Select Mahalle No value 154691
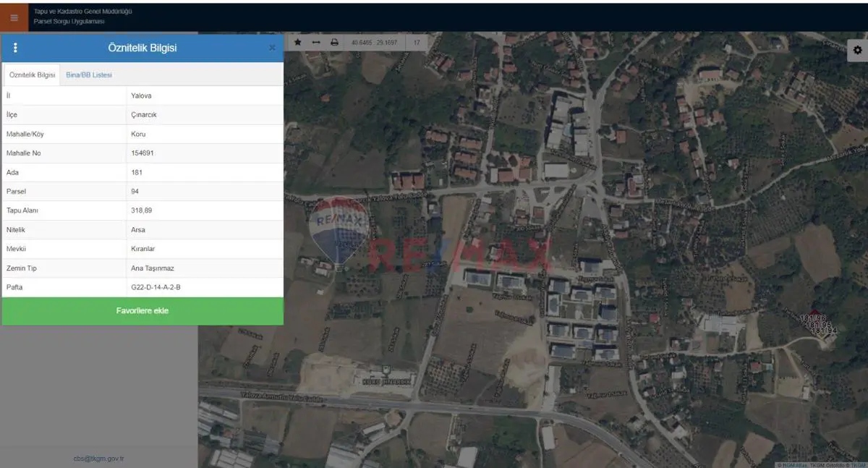This screenshot has width=868, height=468. coord(142,153)
